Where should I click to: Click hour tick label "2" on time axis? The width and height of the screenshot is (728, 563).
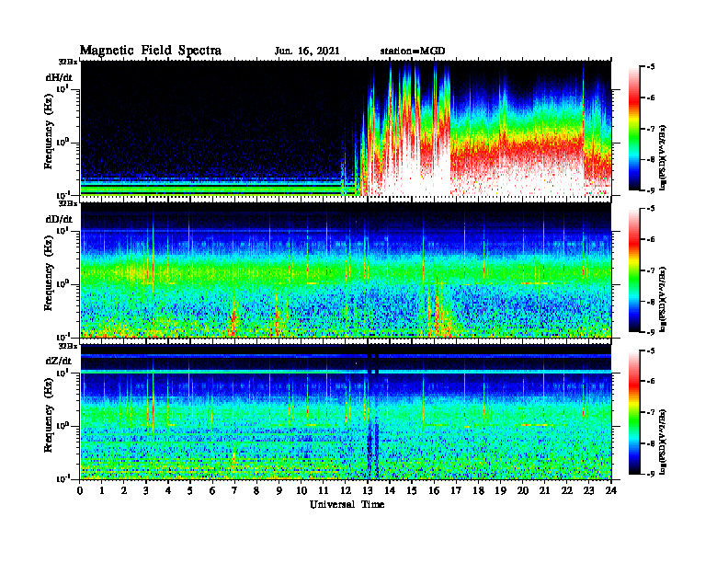tap(124, 491)
